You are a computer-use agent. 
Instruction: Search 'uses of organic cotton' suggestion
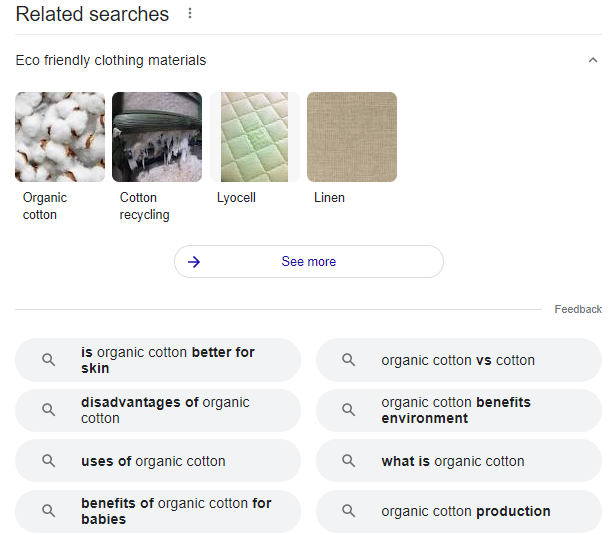(x=158, y=460)
